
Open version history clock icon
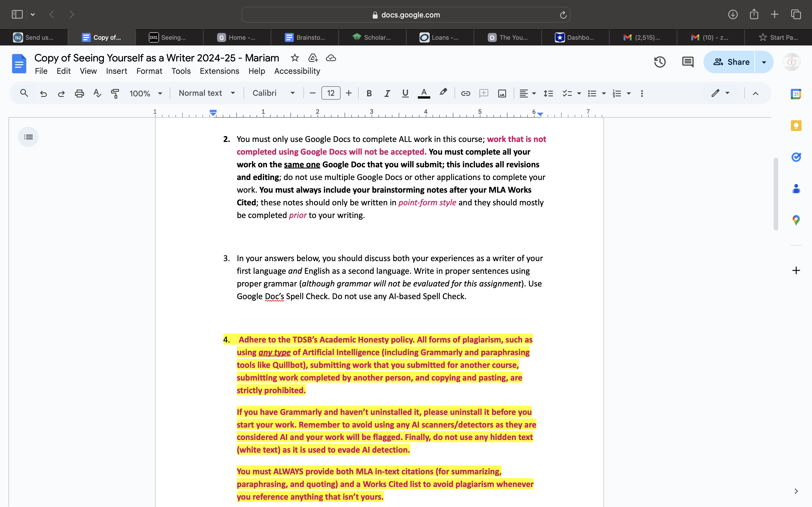[x=659, y=62]
